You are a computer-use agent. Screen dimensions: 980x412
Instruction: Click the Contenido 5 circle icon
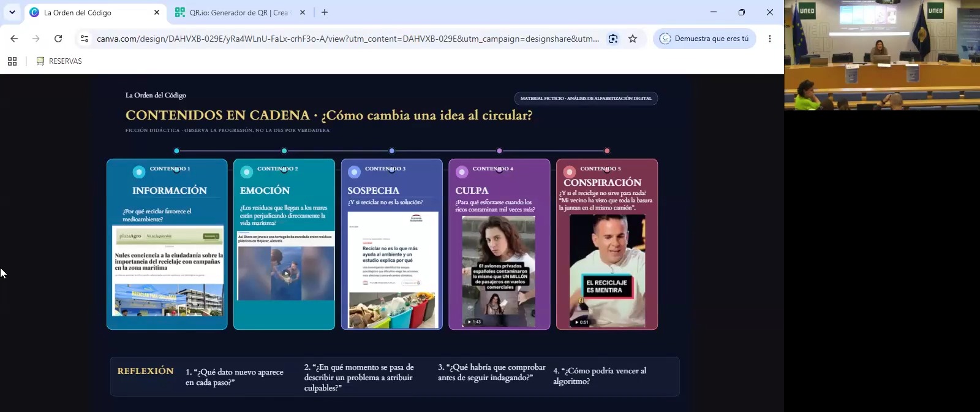[570, 172]
